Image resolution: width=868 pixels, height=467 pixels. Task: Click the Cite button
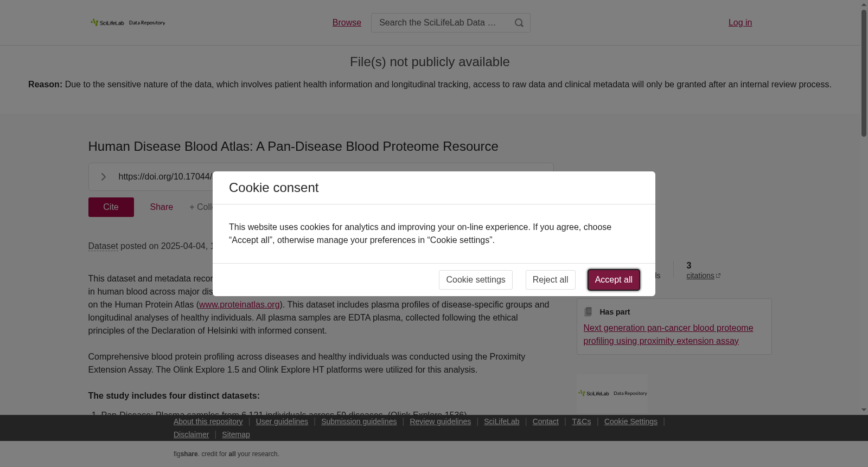click(x=111, y=207)
